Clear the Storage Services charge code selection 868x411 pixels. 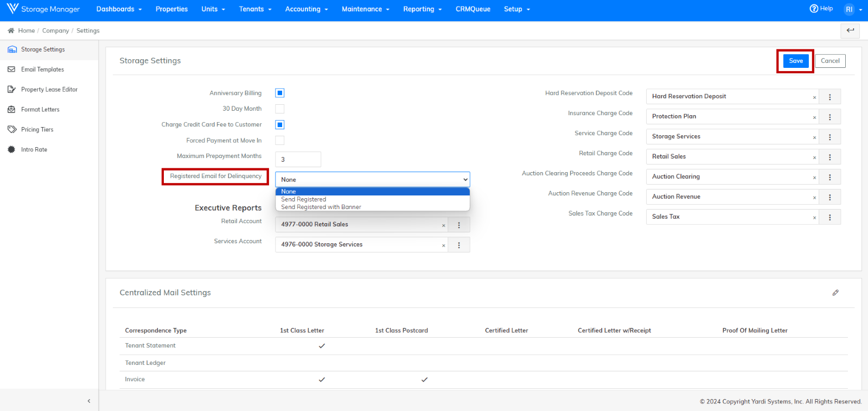click(x=814, y=138)
